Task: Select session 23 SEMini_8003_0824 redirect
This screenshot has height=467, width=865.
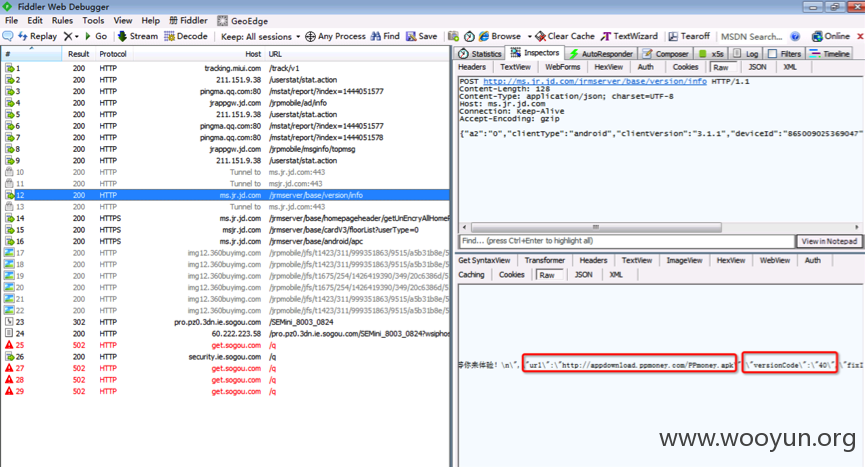Action: pos(225,322)
